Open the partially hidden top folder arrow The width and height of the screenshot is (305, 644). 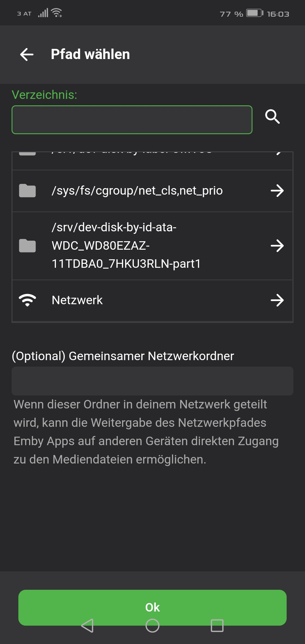coord(278,153)
